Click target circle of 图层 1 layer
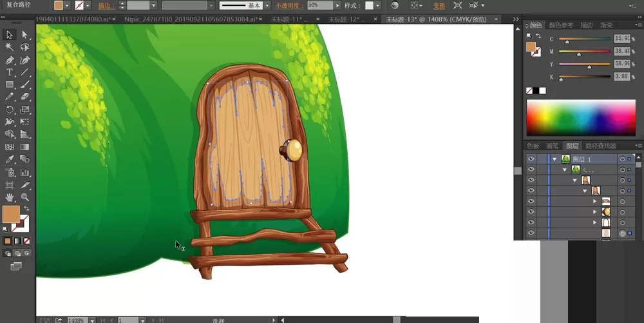Screen dimensions: 644x323 (x=623, y=159)
